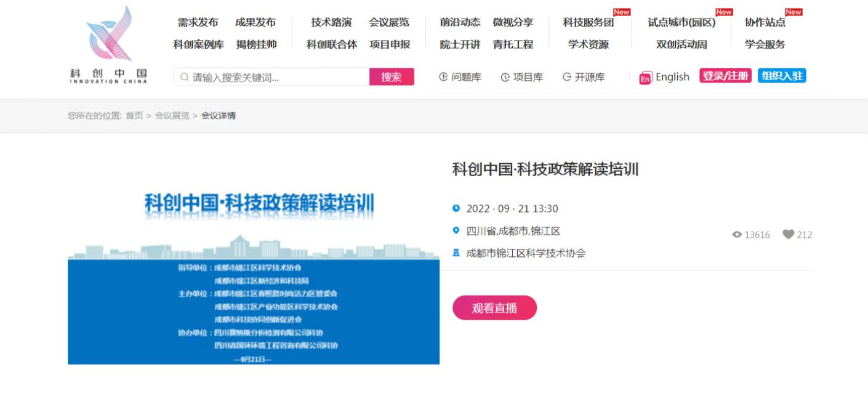Go to 首页 in the breadcrumb
The width and height of the screenshot is (868, 393).
(x=134, y=116)
